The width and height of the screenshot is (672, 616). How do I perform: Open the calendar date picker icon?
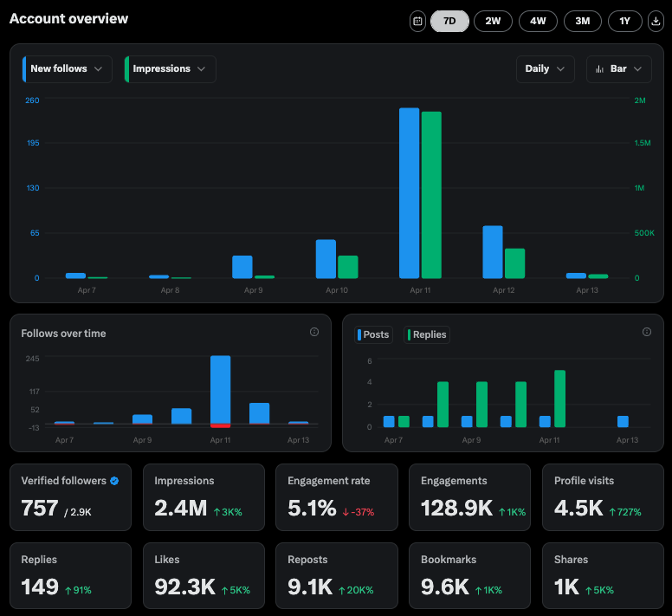[417, 21]
